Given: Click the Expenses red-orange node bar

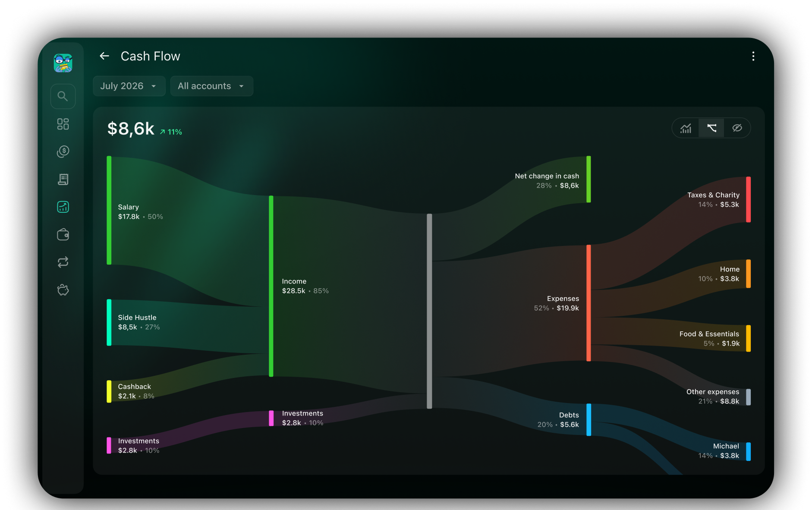Looking at the screenshot, I should (x=589, y=303).
